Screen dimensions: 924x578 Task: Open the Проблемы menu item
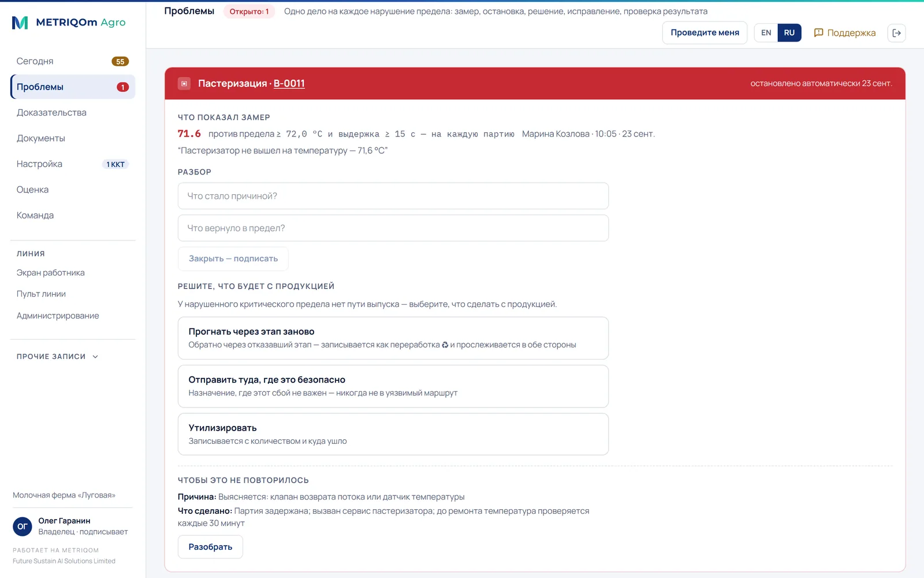pos(73,87)
